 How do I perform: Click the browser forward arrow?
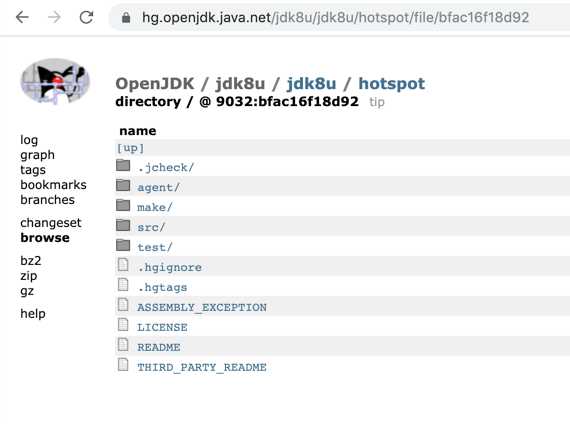(55, 17)
